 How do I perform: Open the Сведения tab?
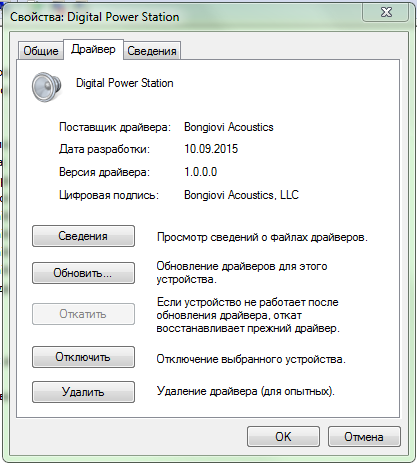pyautogui.click(x=152, y=51)
